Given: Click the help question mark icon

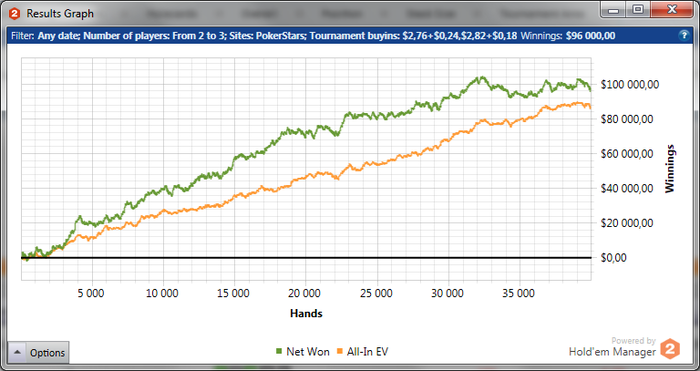Looking at the screenshot, I should (x=684, y=36).
